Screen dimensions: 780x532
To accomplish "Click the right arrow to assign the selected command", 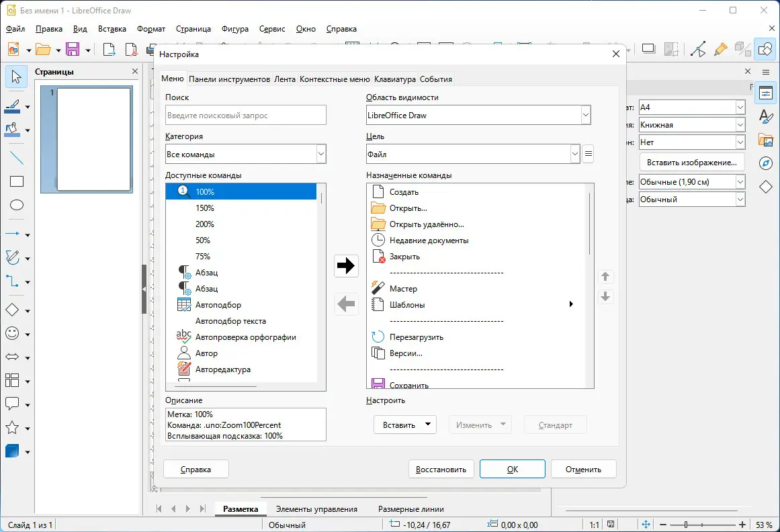I will pos(345,265).
